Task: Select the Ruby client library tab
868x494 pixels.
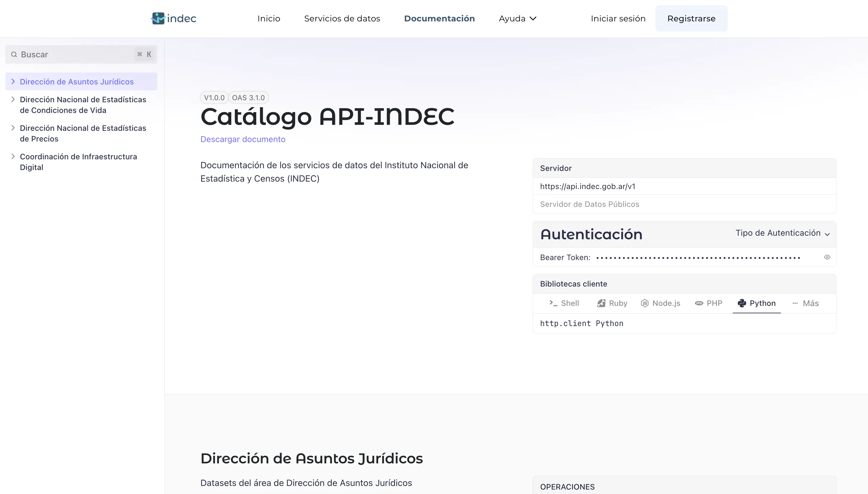Action: (612, 303)
